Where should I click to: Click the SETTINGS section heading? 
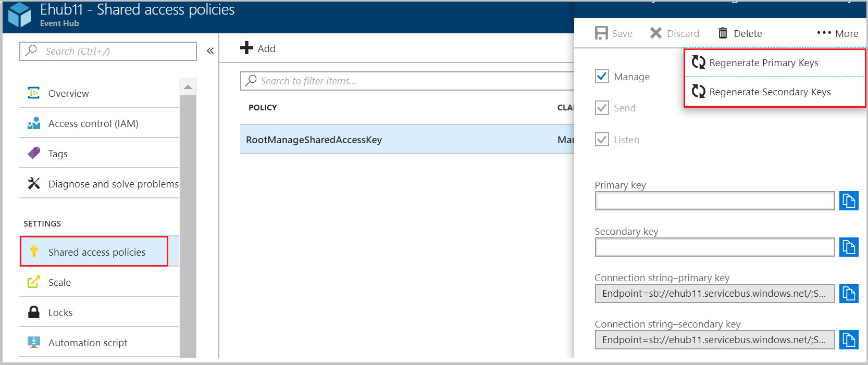42,223
